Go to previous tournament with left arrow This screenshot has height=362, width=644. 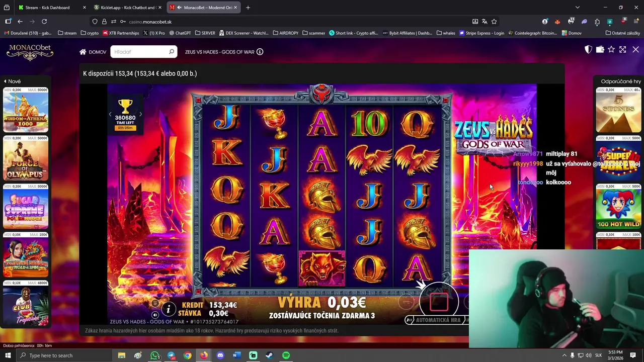(x=110, y=115)
